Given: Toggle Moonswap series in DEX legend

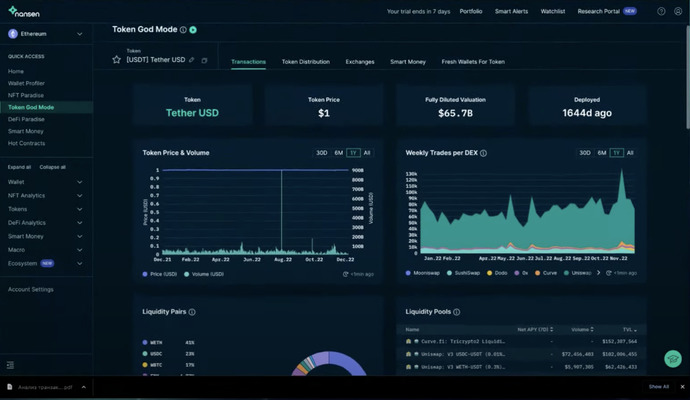Looking at the screenshot, I should tap(422, 273).
